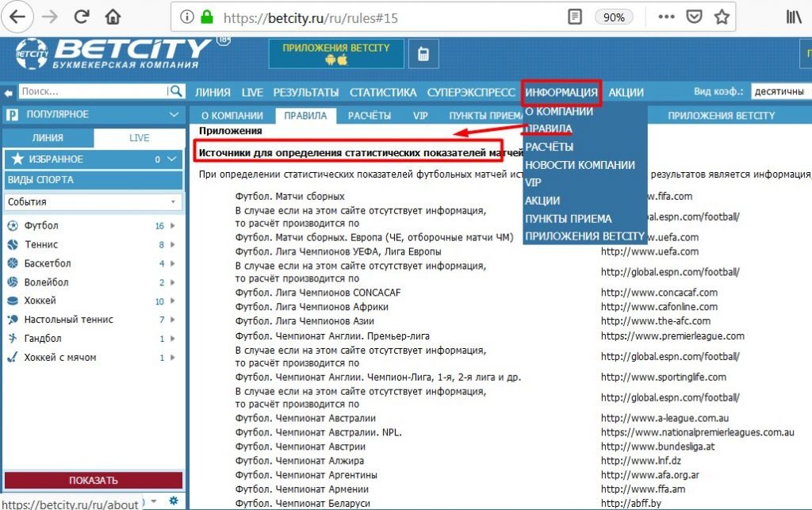Open page actions three-dots menu
The image size is (812, 510).
[666, 17]
